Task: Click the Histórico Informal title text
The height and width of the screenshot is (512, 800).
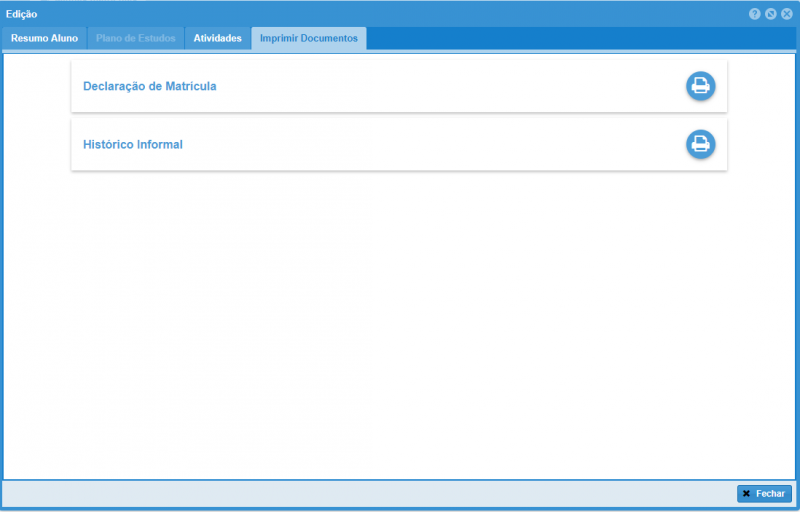Action: click(133, 144)
